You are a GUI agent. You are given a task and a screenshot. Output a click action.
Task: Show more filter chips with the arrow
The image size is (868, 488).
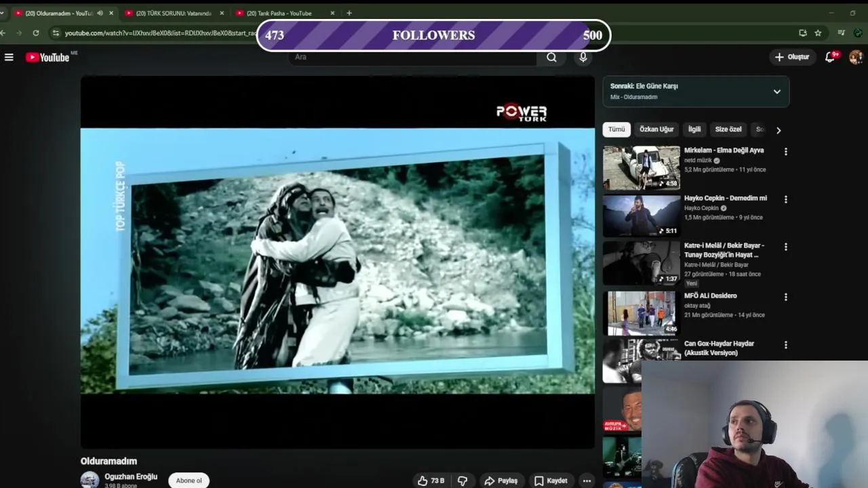[778, 130]
